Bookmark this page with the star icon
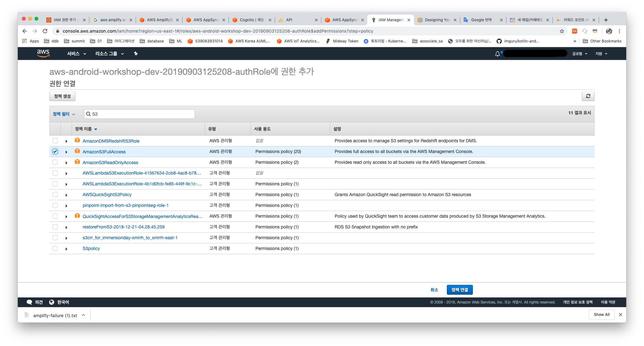This screenshot has width=644, height=346. [x=562, y=31]
